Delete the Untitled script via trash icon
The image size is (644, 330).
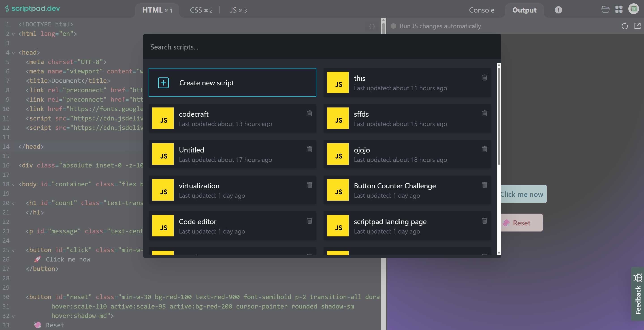pos(309,149)
